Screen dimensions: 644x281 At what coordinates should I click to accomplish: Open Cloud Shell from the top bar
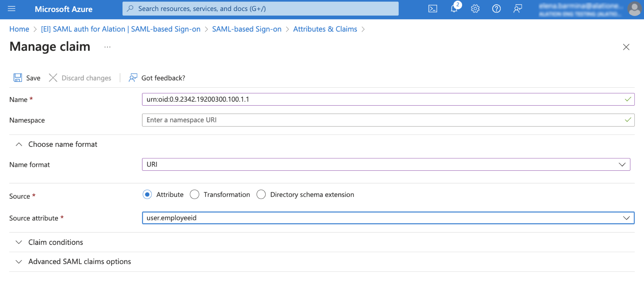coord(433,9)
